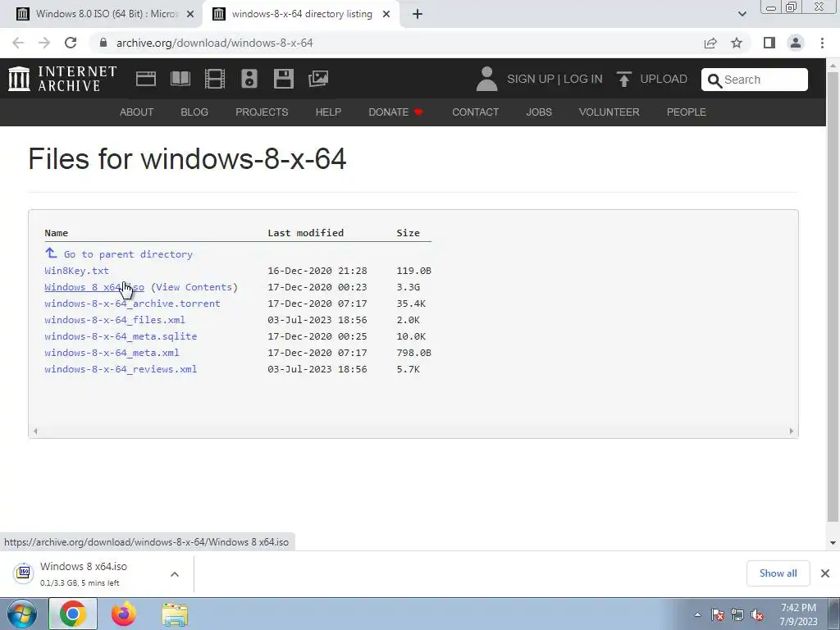Open the Texts book icon
Viewport: 840px width, 630px height.
pyautogui.click(x=180, y=79)
